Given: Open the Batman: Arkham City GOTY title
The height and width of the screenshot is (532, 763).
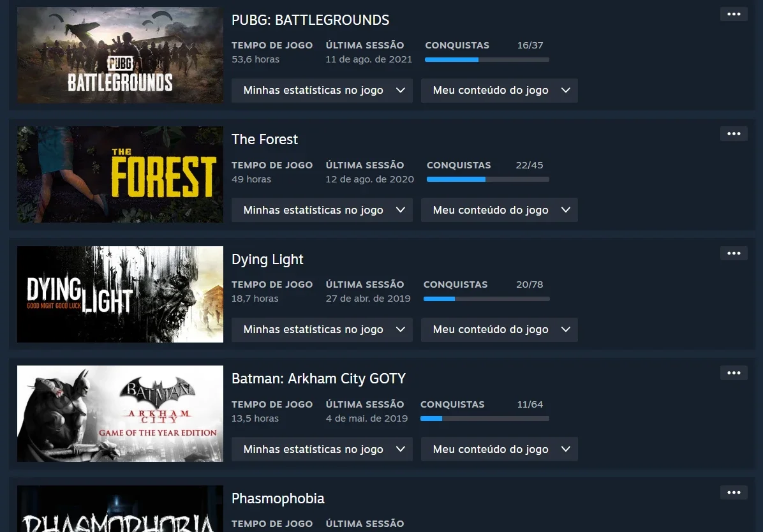Looking at the screenshot, I should [x=318, y=379].
